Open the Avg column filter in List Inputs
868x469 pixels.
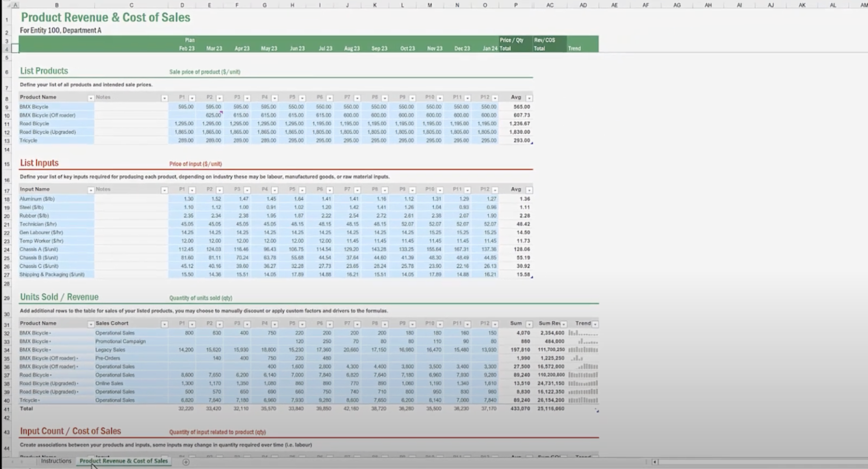(528, 190)
